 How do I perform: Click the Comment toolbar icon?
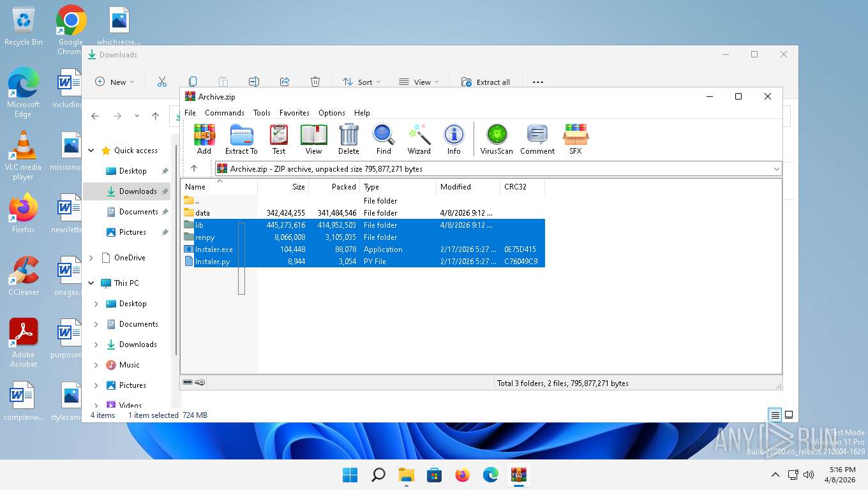click(x=537, y=139)
